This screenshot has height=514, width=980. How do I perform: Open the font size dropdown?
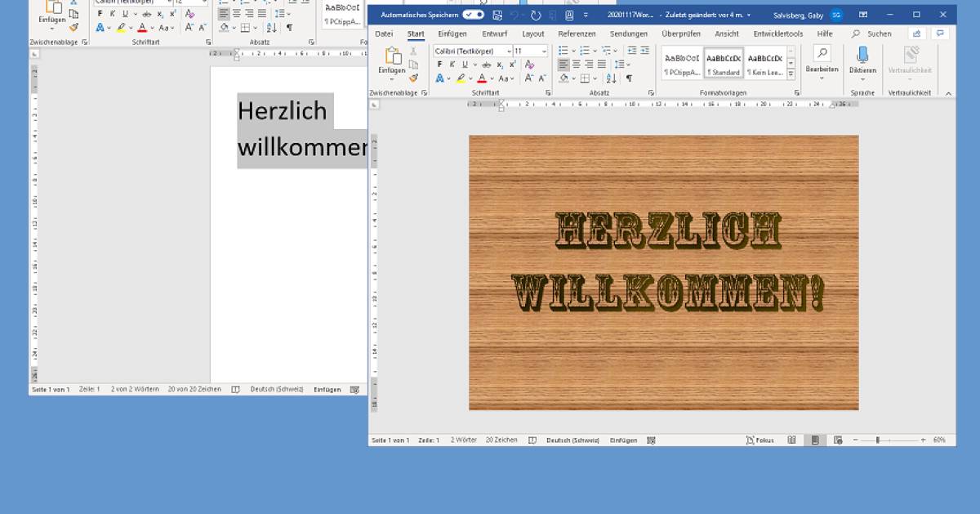point(544,51)
